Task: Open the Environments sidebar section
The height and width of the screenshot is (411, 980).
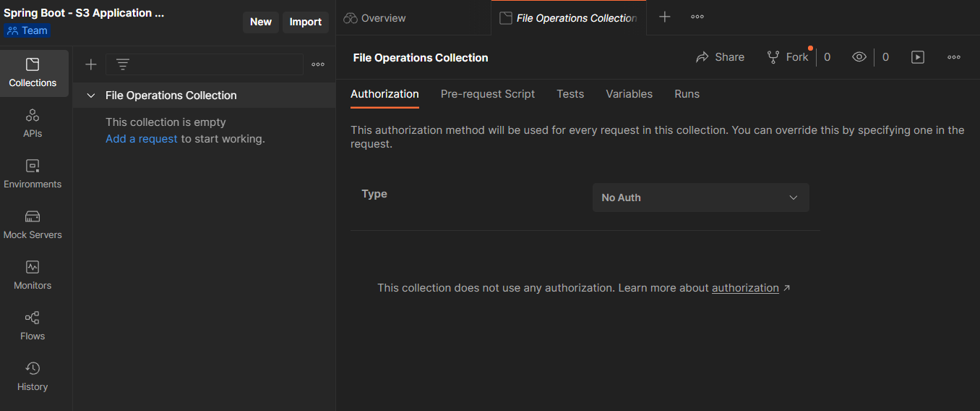Action: [x=33, y=174]
